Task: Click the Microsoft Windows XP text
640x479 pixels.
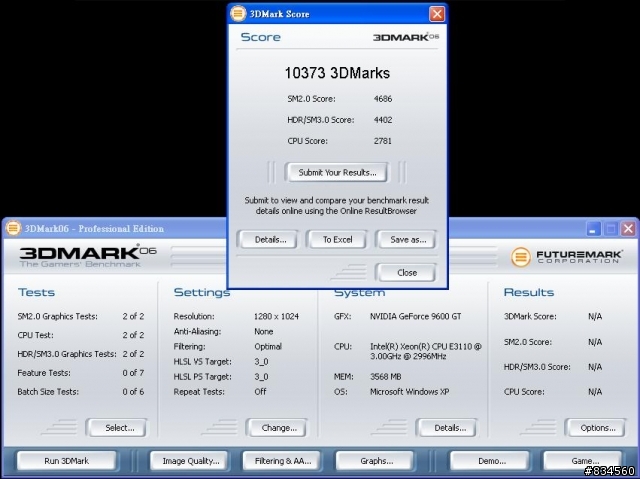Action: point(409,392)
